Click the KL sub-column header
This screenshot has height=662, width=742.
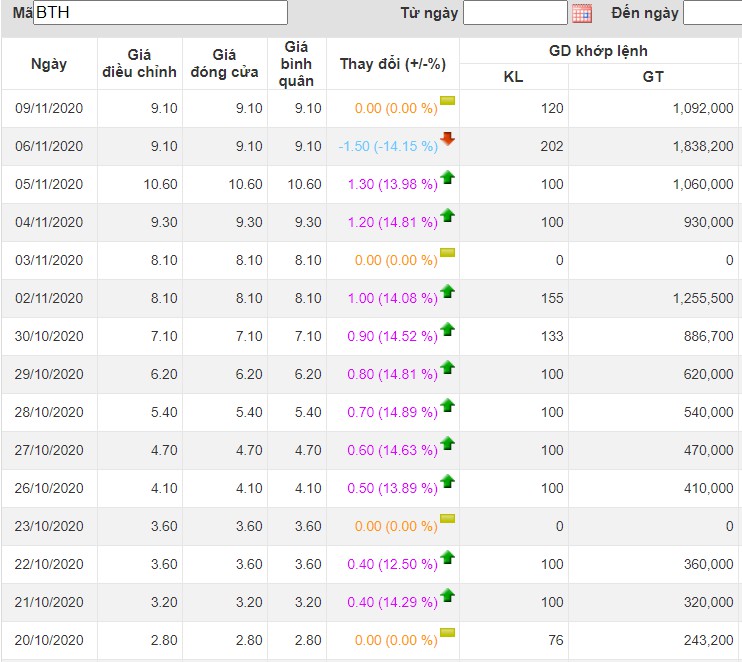[x=513, y=77]
